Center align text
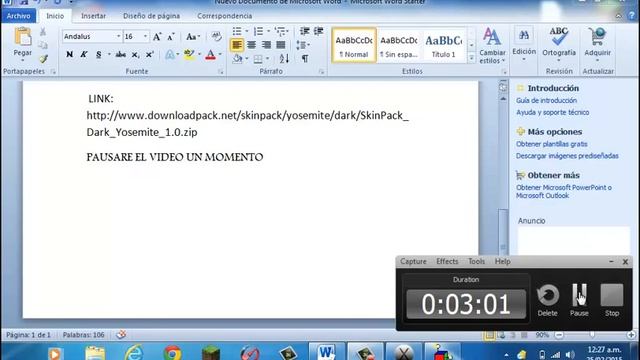The image size is (640, 360). [x=251, y=45]
